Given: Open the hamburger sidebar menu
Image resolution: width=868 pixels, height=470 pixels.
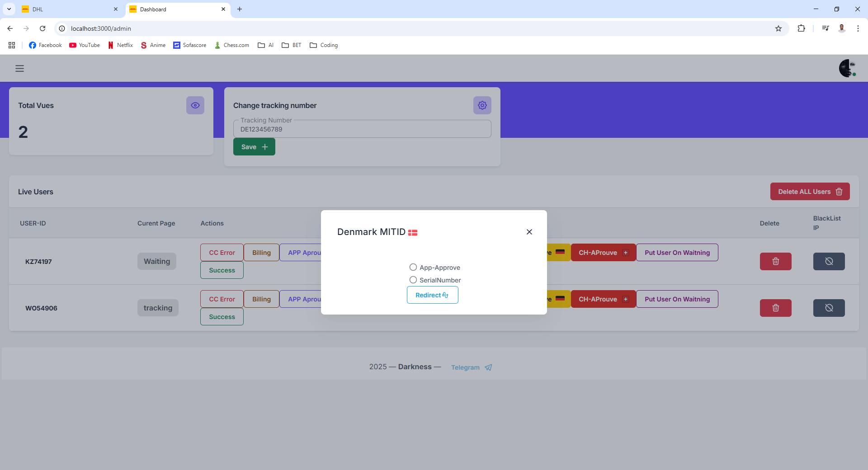Looking at the screenshot, I should [19, 69].
